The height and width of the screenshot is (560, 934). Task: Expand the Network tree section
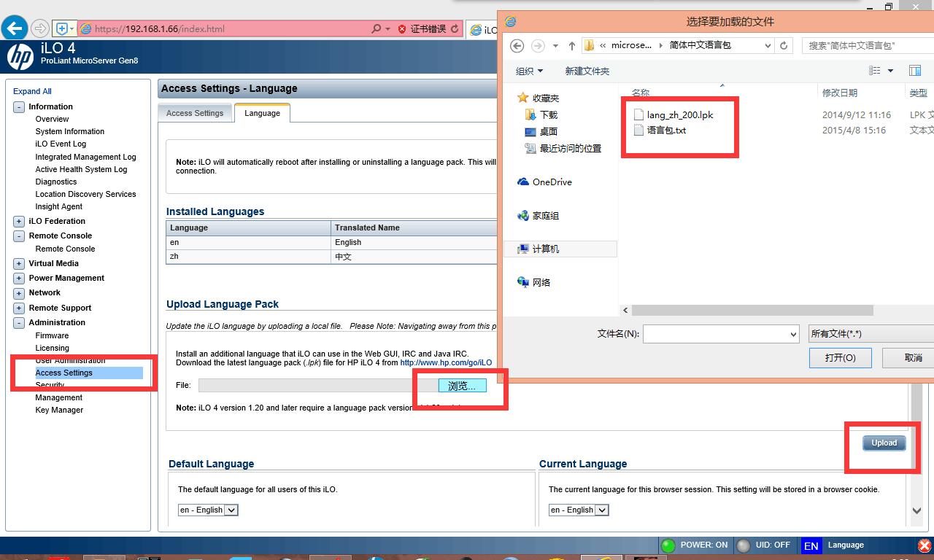click(x=19, y=293)
